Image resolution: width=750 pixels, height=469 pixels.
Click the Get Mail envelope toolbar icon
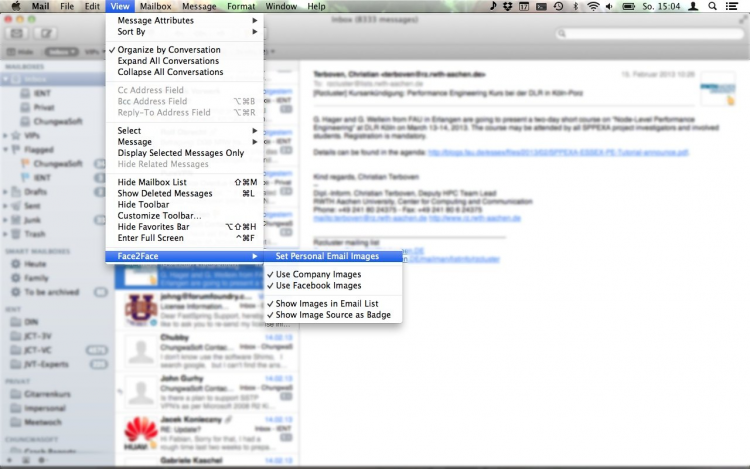pos(17,33)
